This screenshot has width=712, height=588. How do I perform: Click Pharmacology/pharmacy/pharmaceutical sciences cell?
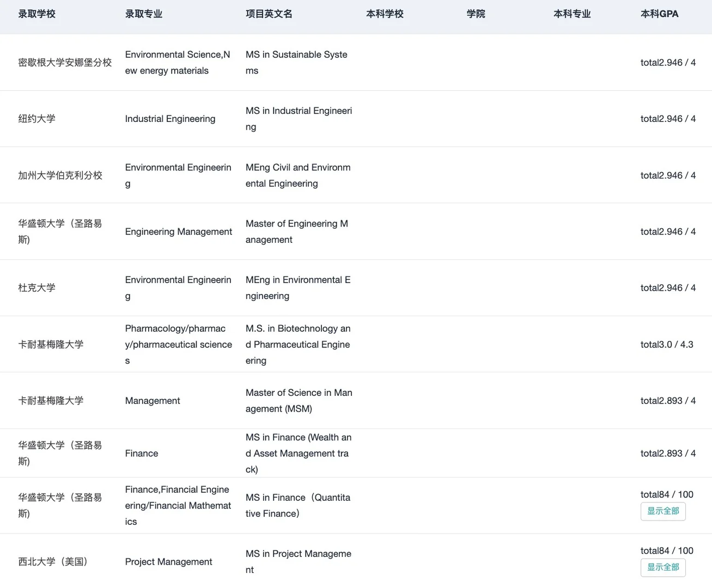point(179,344)
